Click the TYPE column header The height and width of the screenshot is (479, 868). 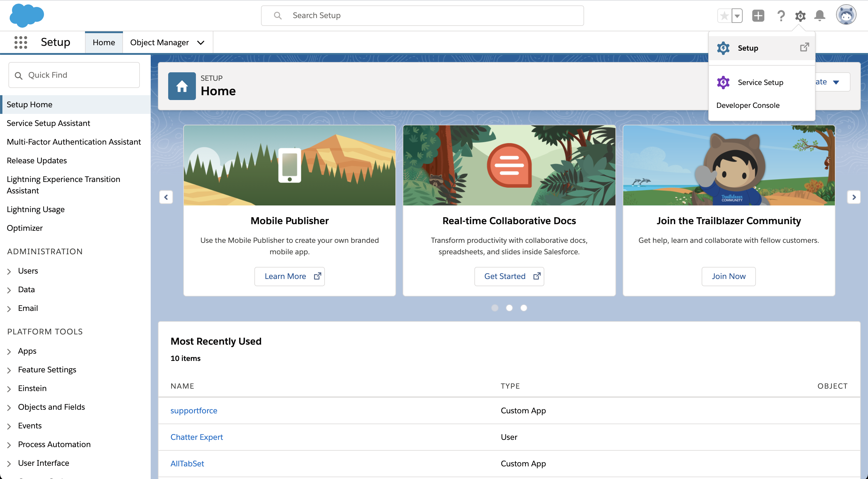coord(510,387)
